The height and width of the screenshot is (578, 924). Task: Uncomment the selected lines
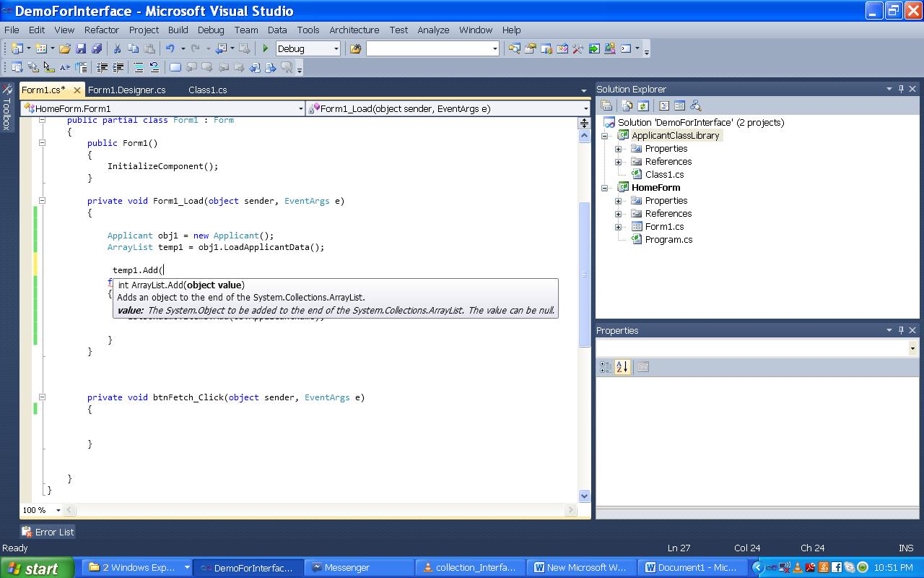click(x=154, y=67)
